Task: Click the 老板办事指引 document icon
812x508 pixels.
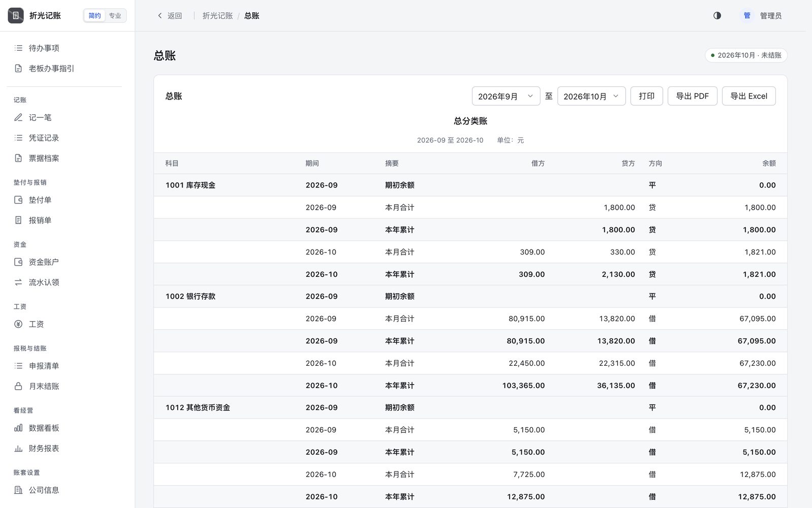Action: coord(18,69)
